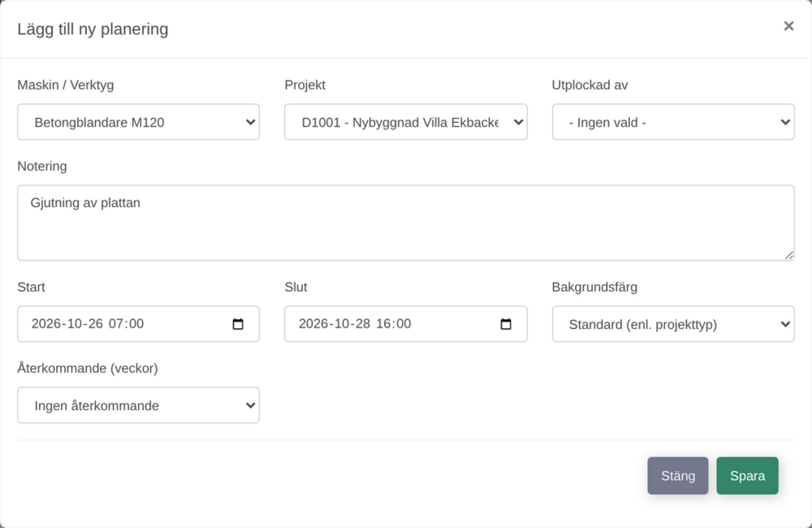Click the 'Återkommande (veckor)' label
This screenshot has height=528, width=812.
click(x=88, y=369)
